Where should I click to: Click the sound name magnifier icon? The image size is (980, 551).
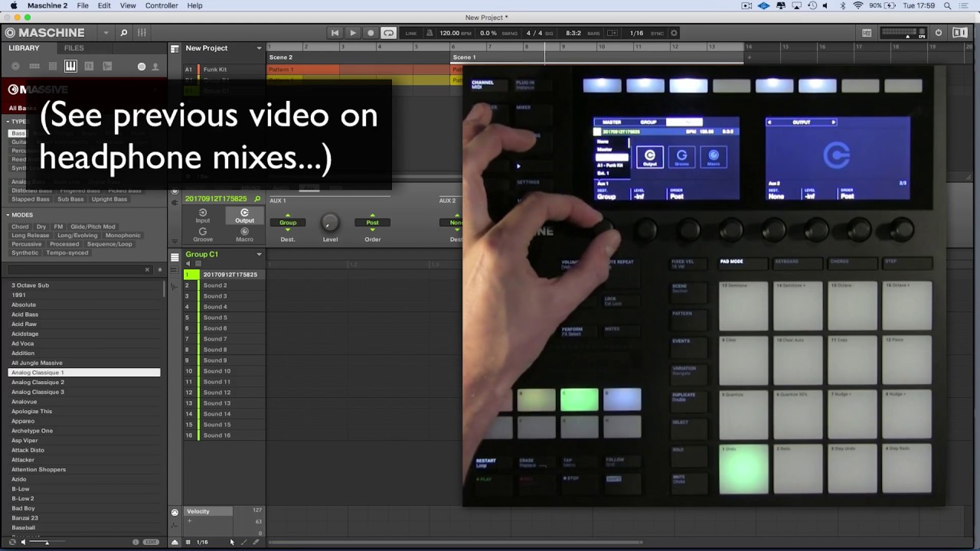pyautogui.click(x=257, y=199)
